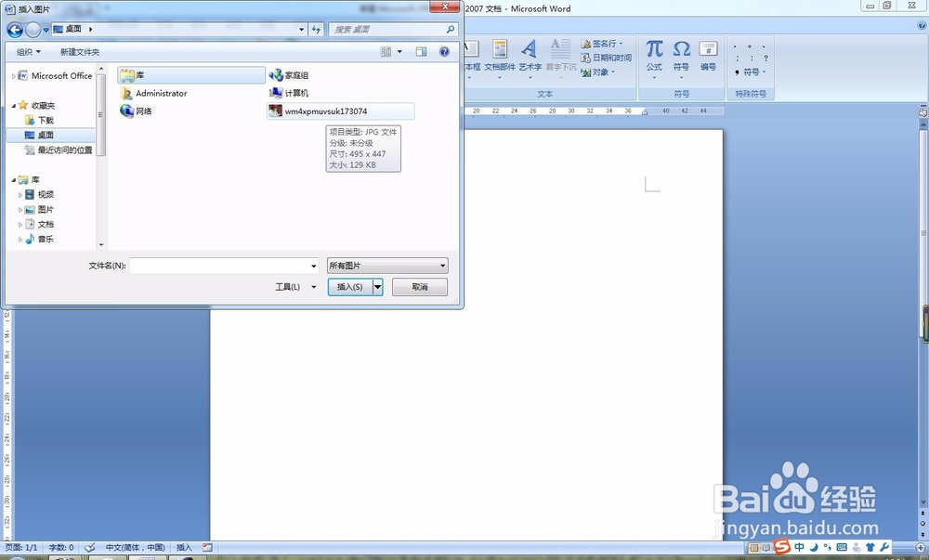Click 新建文件夹 new folder button
The image size is (929, 560).
coord(80,52)
